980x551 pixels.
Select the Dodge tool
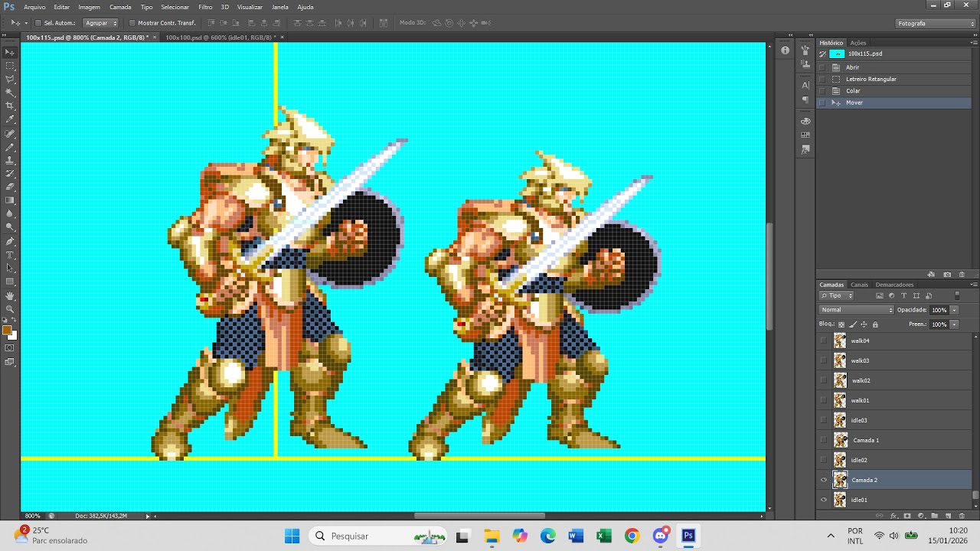10,227
